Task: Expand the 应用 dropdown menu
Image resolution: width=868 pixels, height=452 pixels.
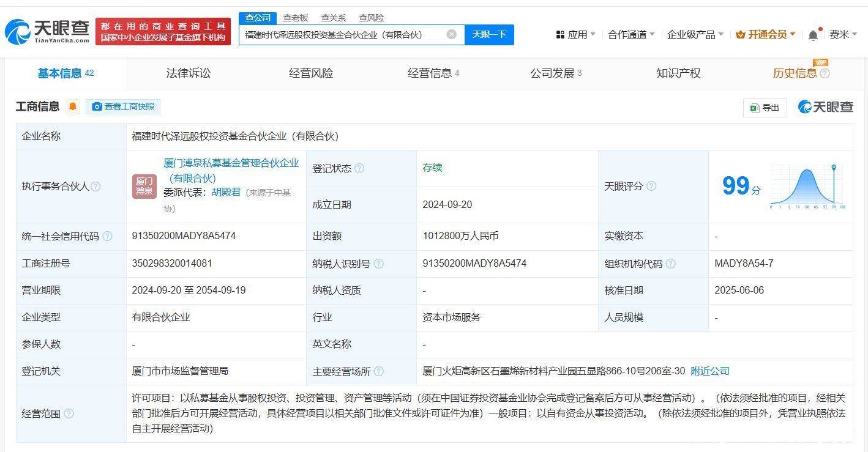Action: point(575,35)
